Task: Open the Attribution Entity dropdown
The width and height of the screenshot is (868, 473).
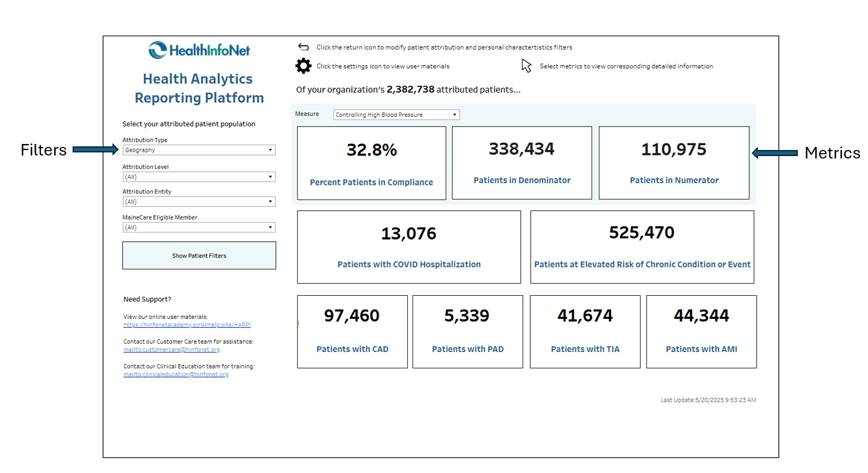Action: coord(198,202)
